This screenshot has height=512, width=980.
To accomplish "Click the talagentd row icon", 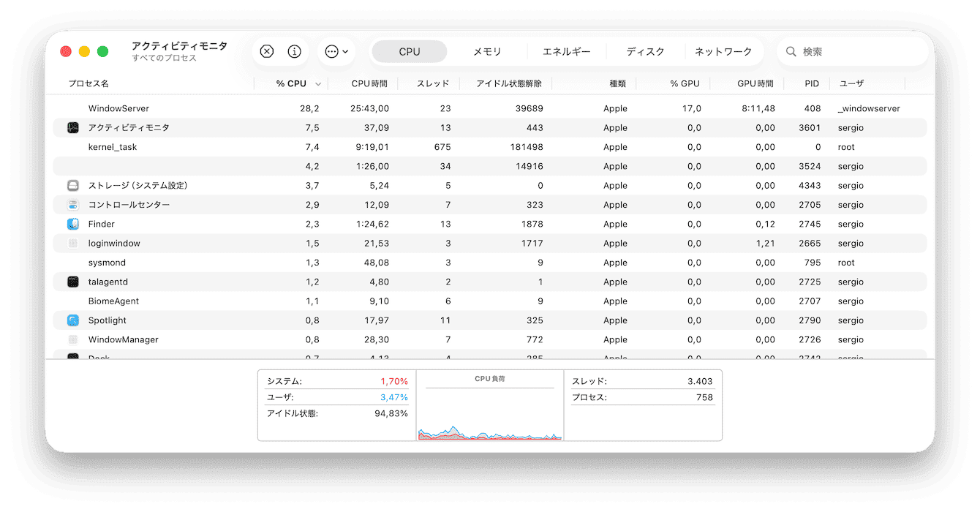I will point(73,282).
